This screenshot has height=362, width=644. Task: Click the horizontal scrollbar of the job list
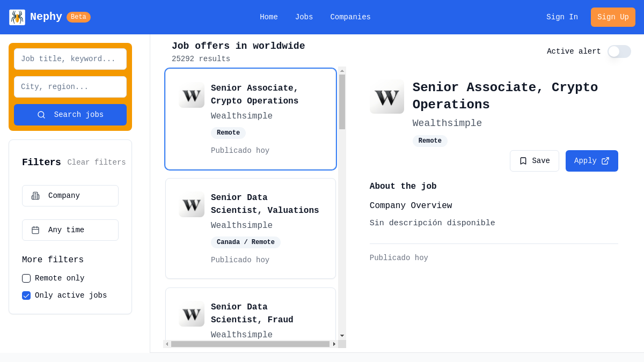pyautogui.click(x=250, y=344)
